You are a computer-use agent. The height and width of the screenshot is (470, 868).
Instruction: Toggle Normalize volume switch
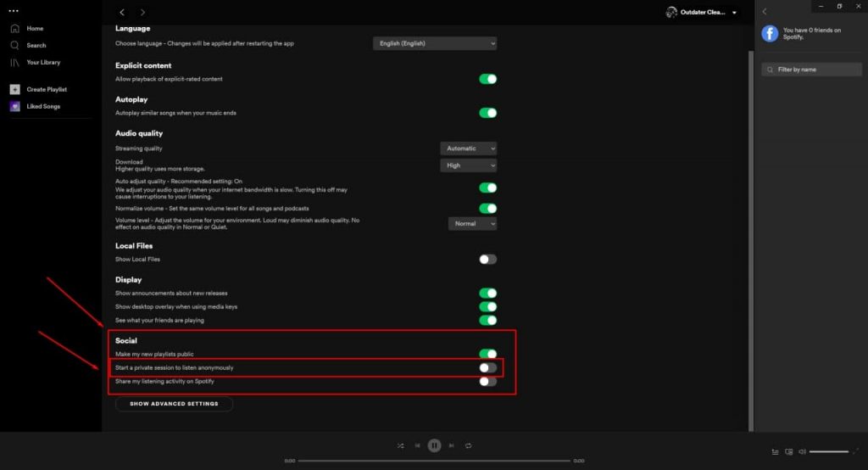click(x=487, y=209)
